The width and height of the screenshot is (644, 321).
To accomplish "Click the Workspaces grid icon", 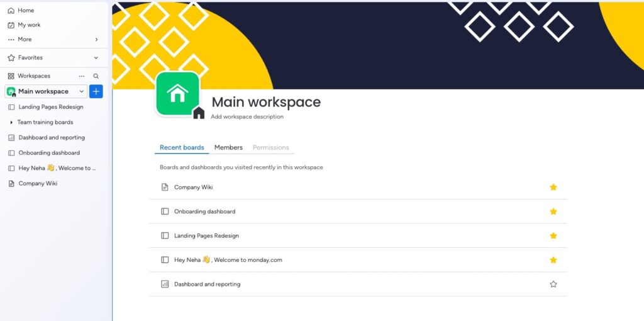I will 11,76.
